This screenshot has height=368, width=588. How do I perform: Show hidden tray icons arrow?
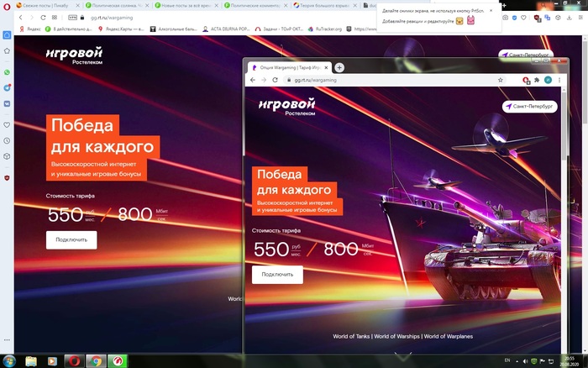pyautogui.click(x=517, y=361)
